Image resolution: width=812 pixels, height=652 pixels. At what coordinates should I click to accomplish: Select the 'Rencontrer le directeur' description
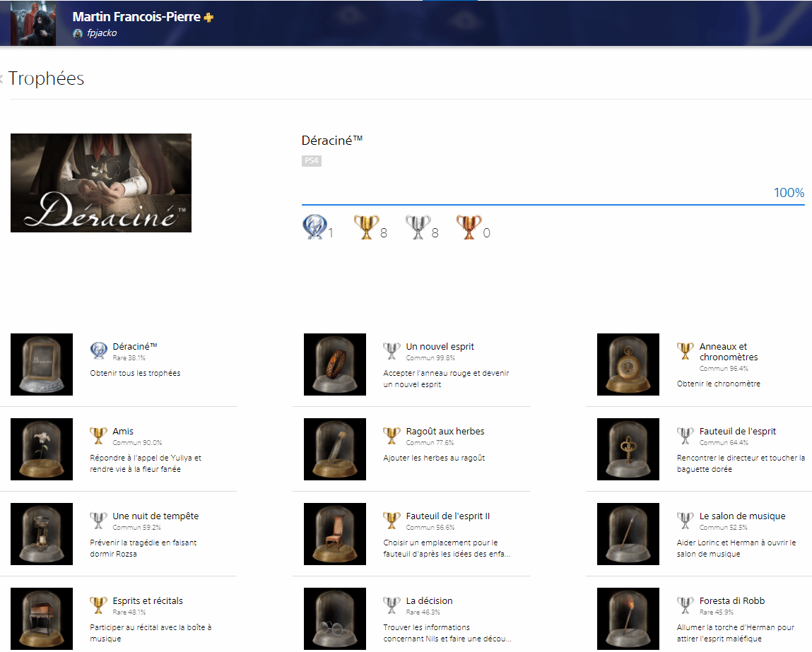(741, 463)
